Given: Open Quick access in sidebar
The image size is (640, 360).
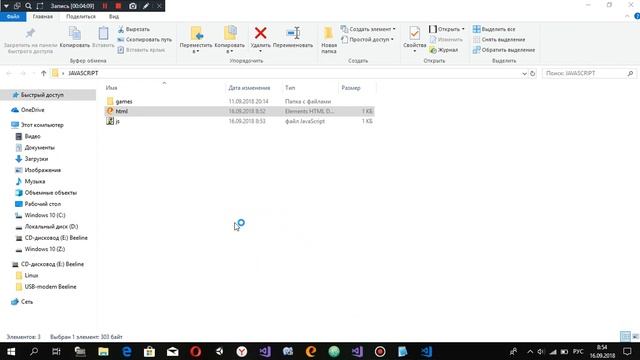Looking at the screenshot, I should tap(42, 95).
